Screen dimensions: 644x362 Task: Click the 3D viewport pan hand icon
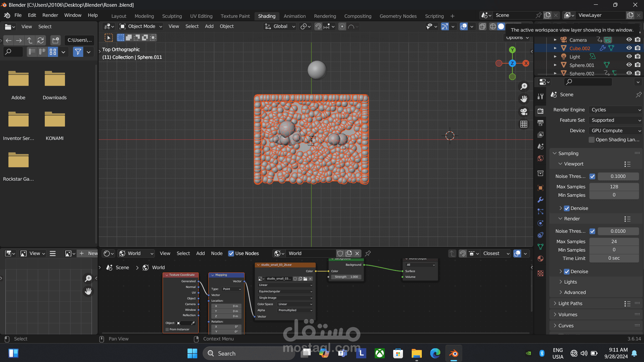524,99
